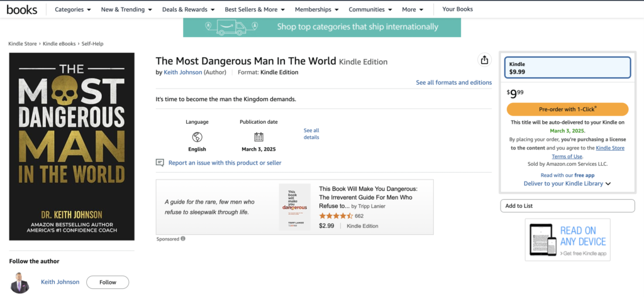Screen dimensions: 644x297
Task: Click See all details link
Action: coord(311,134)
